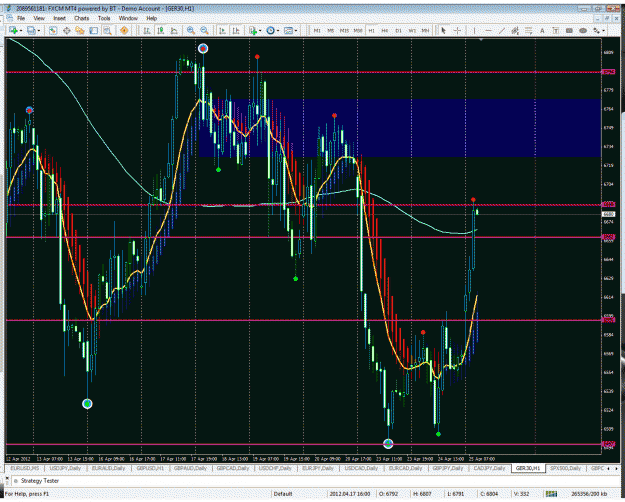Open the Tools menu
This screenshot has width=625, height=502.
coord(104,18)
